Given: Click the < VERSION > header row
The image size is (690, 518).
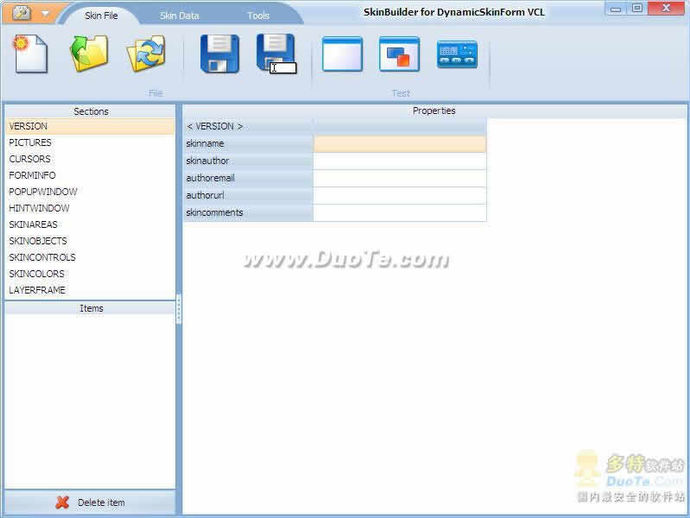Looking at the screenshot, I should coord(335,127).
